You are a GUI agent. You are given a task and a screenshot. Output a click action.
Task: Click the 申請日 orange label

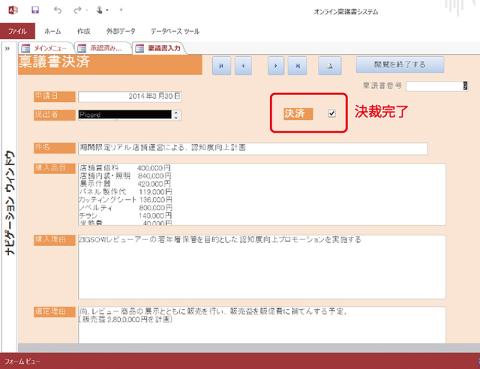pos(55,96)
